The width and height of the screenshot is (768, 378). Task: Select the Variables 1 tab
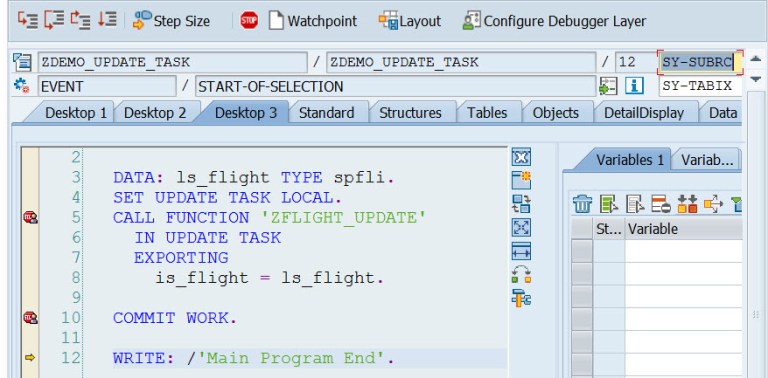tap(629, 160)
